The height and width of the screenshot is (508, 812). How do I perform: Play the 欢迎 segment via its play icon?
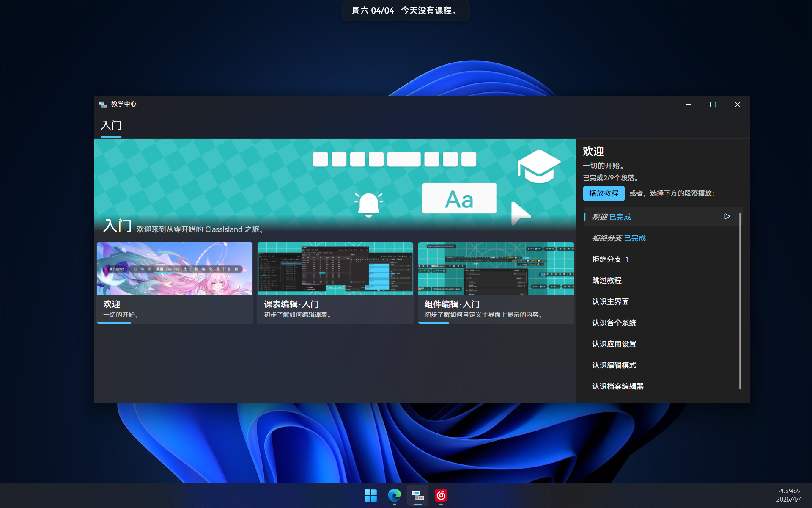click(x=727, y=216)
